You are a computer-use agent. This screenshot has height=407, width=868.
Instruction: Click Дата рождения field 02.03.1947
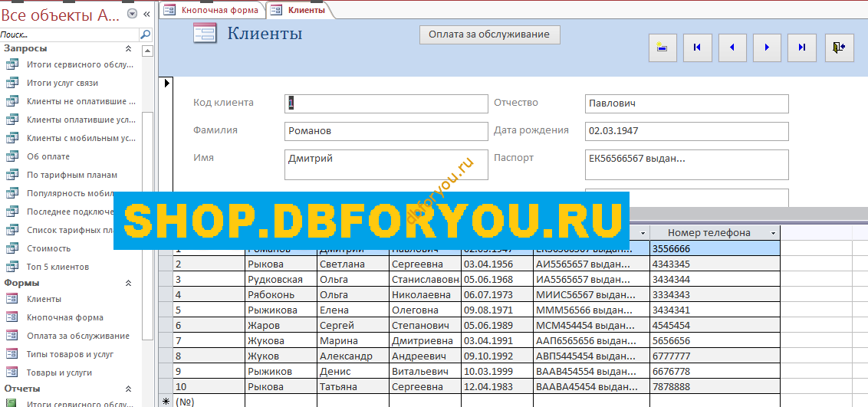point(686,131)
